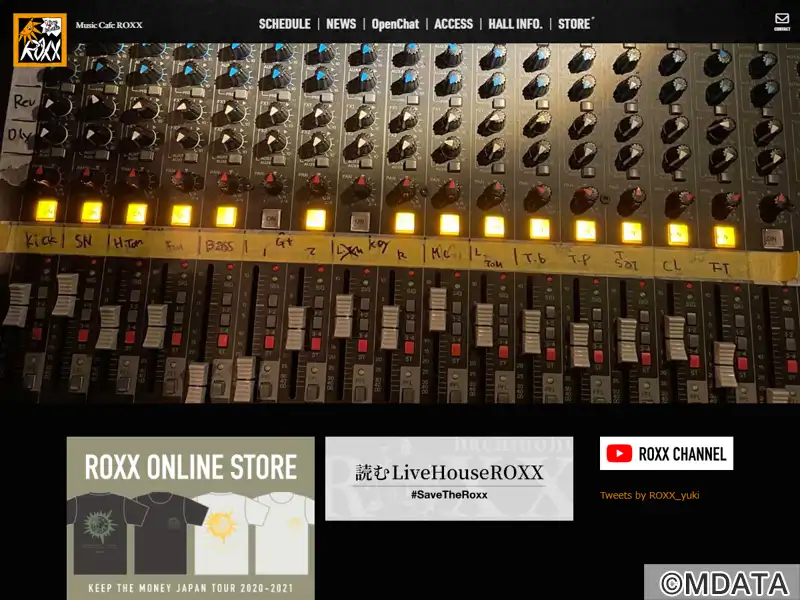Open the SCHEDULE menu item
The image size is (800, 600).
(x=284, y=24)
